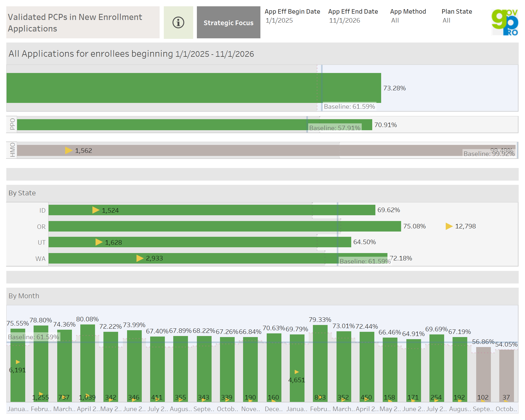
Task: Select the Dece.. month axis label
Action: point(274,409)
